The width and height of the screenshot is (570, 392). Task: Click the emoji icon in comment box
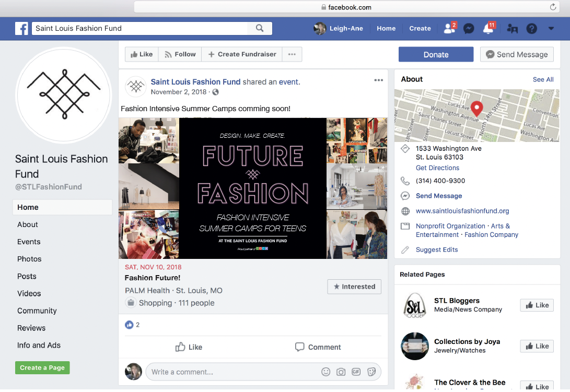[325, 372]
